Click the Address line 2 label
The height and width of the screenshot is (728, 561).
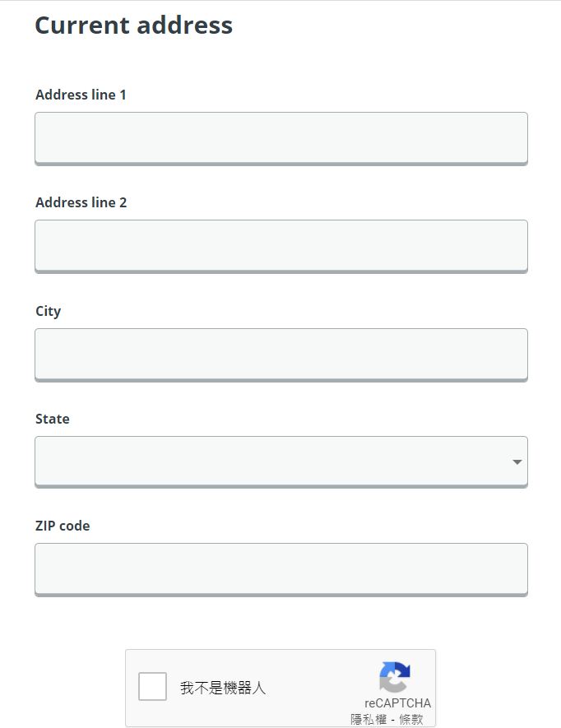(x=81, y=202)
